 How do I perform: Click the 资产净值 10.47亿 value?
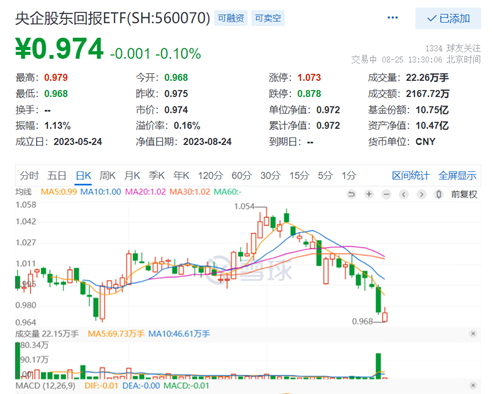[432, 126]
